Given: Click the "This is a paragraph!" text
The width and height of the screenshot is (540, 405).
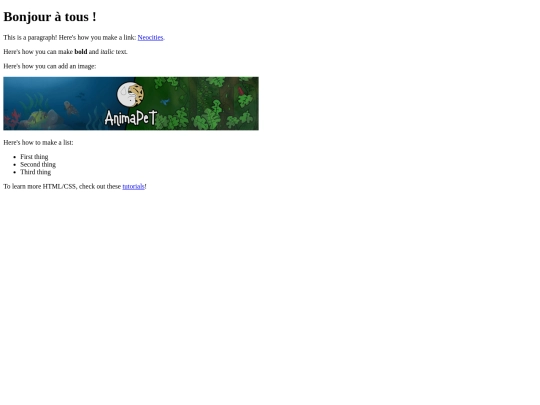Looking at the screenshot, I should 30,38.
